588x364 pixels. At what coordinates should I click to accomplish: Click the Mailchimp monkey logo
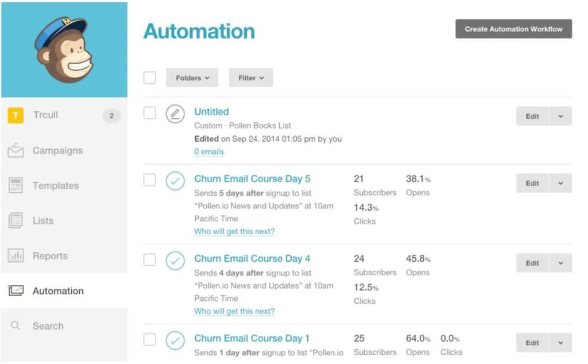coord(64,49)
